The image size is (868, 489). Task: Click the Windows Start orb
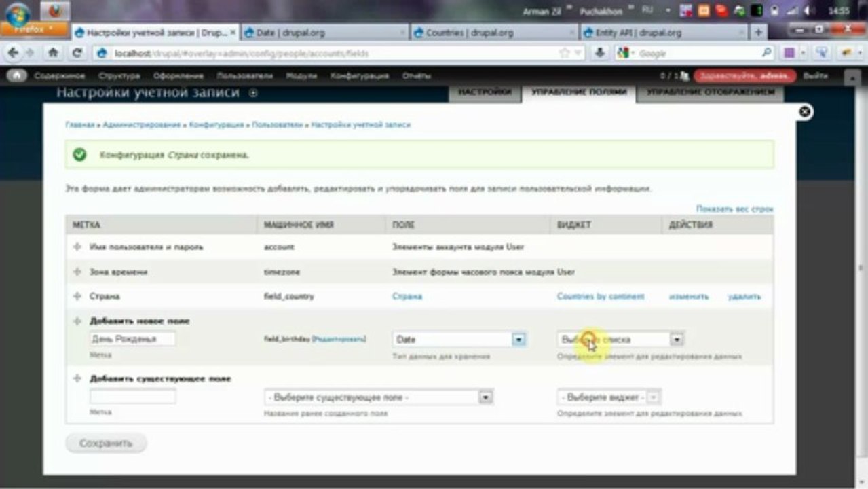click(x=17, y=13)
